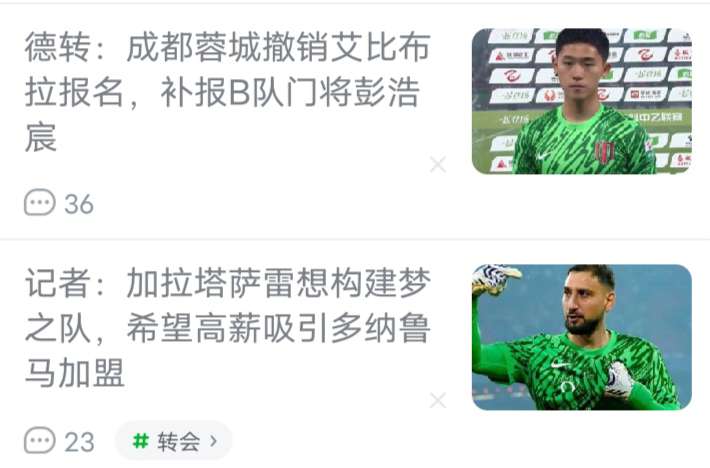Click the raised goalkeeper glove in photo
The width and height of the screenshot is (710, 468).
[x=496, y=278]
